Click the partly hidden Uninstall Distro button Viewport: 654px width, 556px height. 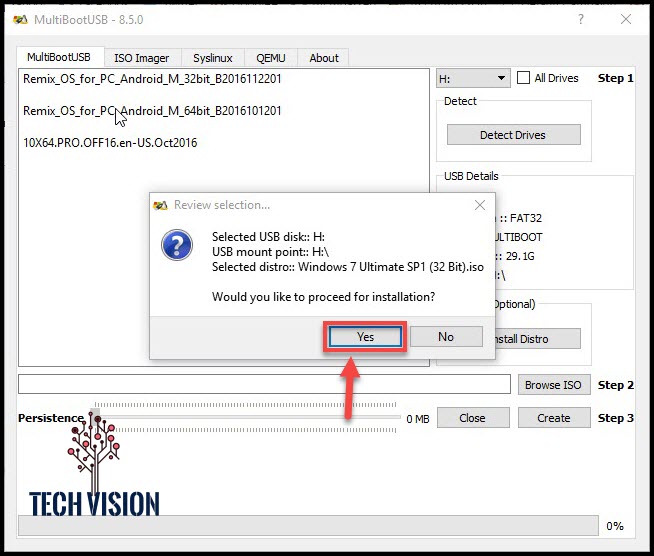(537, 339)
